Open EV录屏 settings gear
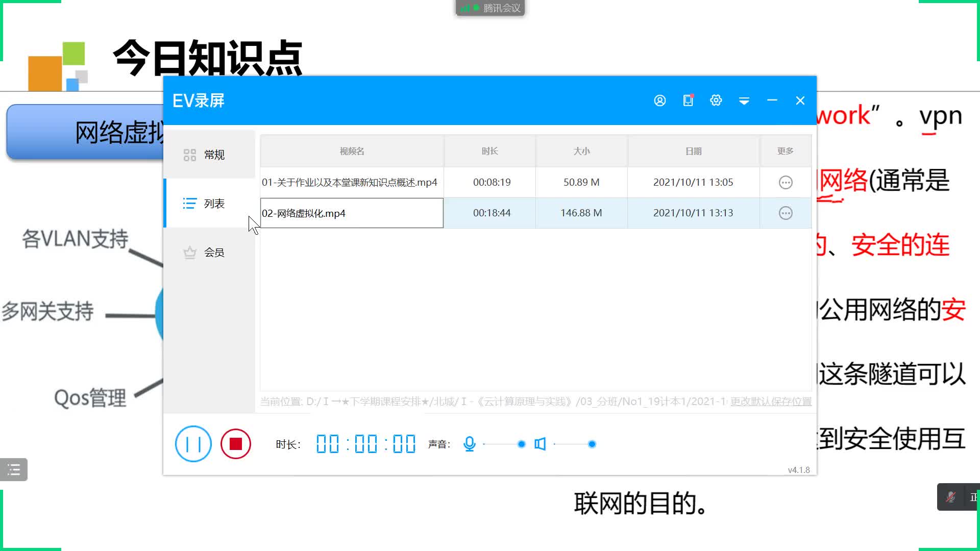This screenshot has width=980, height=551. [x=716, y=101]
